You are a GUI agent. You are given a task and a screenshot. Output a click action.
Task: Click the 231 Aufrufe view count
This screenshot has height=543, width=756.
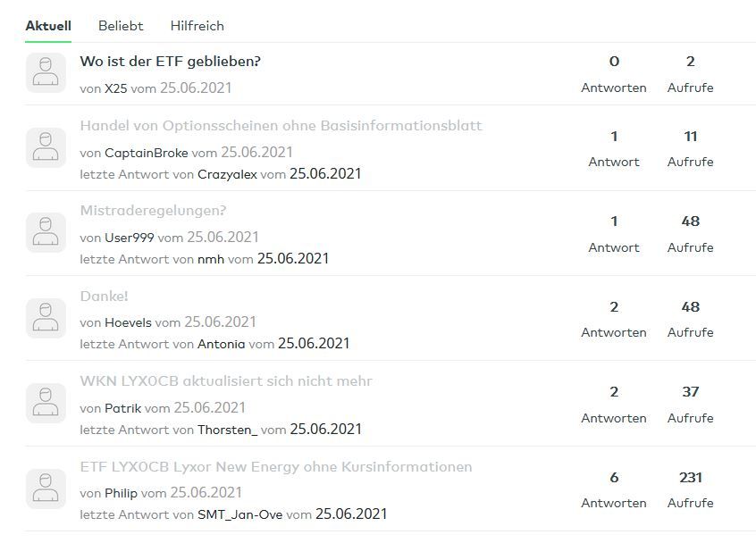(x=690, y=479)
